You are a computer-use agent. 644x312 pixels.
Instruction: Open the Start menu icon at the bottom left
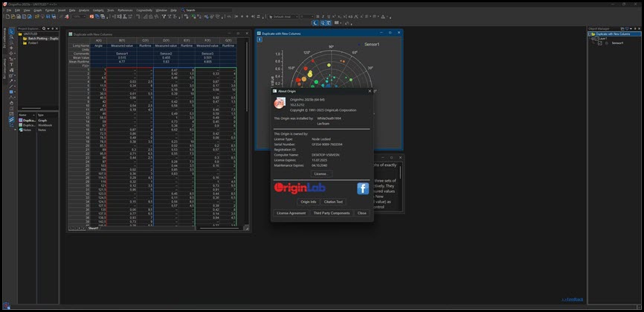point(6,305)
